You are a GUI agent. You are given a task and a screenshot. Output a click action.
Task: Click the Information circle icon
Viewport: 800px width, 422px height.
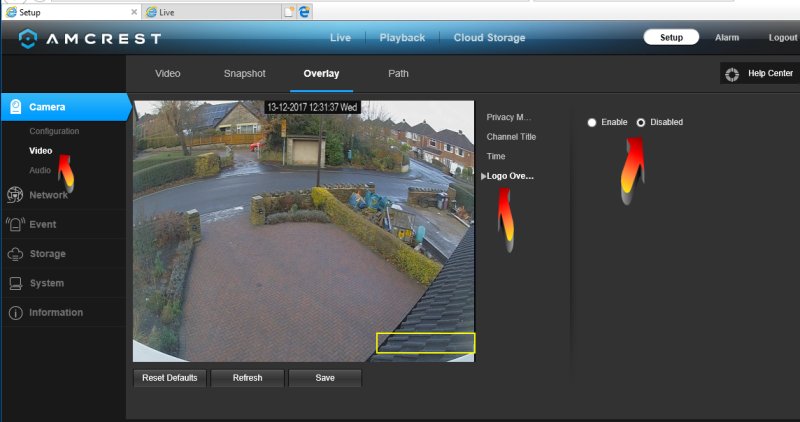point(16,313)
